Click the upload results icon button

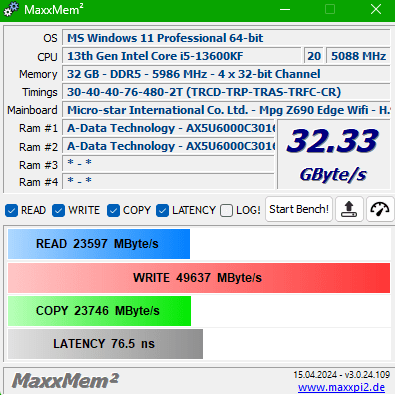tap(349, 209)
